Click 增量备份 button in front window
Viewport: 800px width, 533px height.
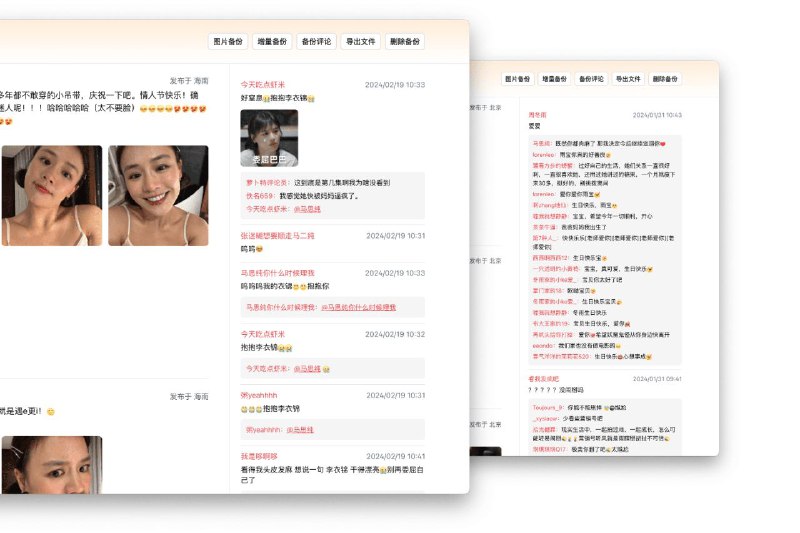coord(272,41)
